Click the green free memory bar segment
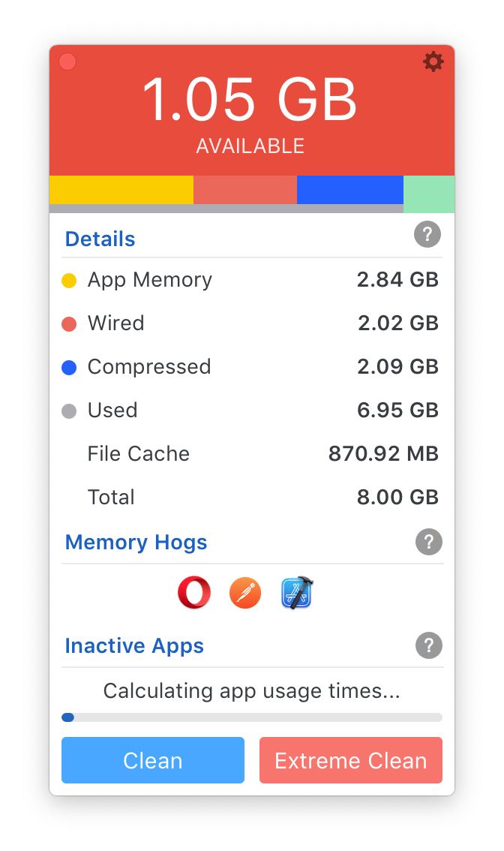Viewport: 504px width, 851px height. pyautogui.click(x=429, y=194)
